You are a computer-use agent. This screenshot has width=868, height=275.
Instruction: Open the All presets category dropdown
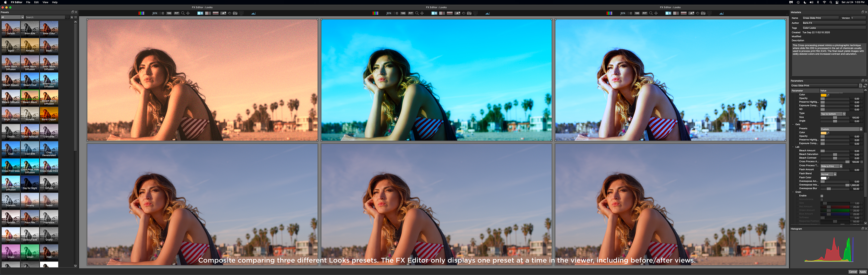click(13, 17)
